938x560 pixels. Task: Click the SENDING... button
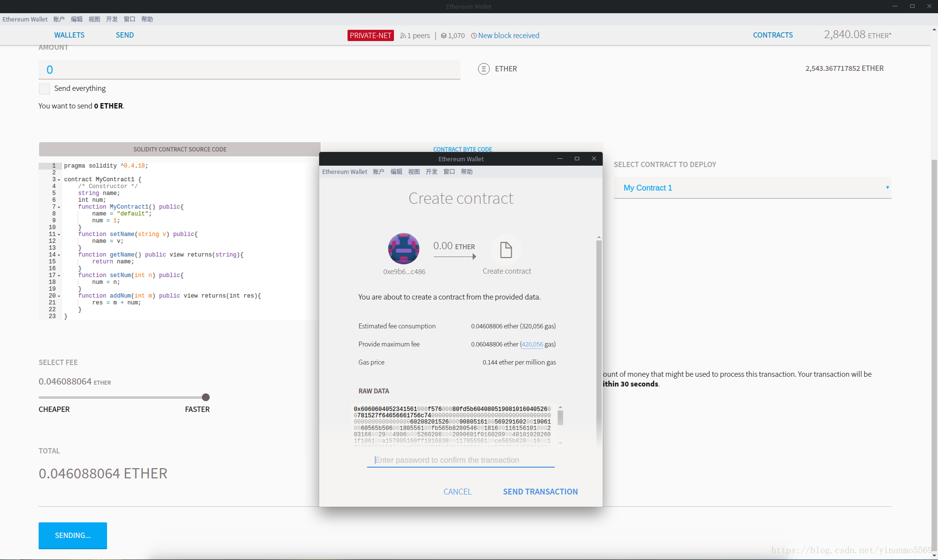click(x=73, y=536)
